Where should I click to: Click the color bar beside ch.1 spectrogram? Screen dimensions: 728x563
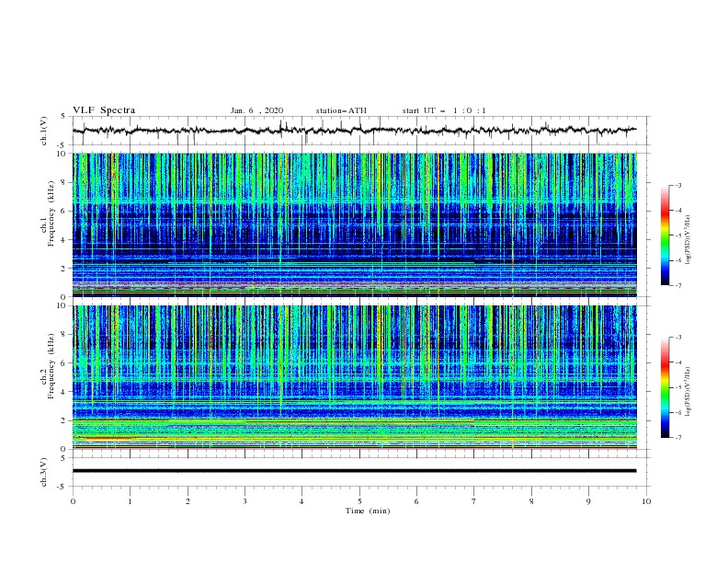pos(665,236)
